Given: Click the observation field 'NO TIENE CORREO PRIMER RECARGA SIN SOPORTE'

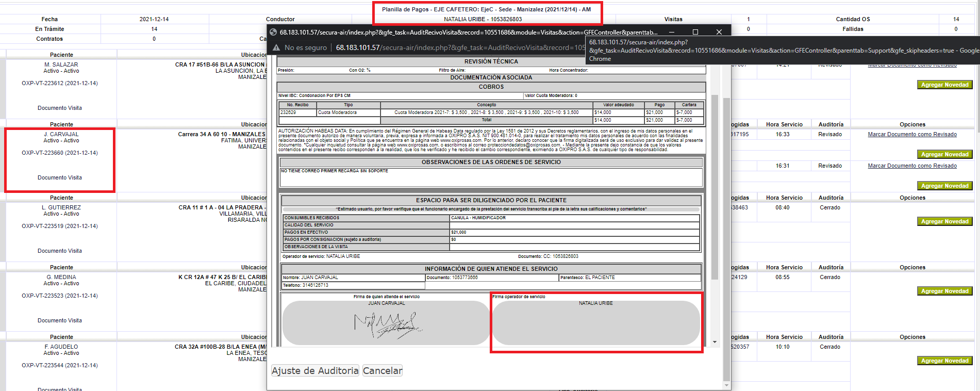Looking at the screenshot, I should pyautogui.click(x=491, y=177).
